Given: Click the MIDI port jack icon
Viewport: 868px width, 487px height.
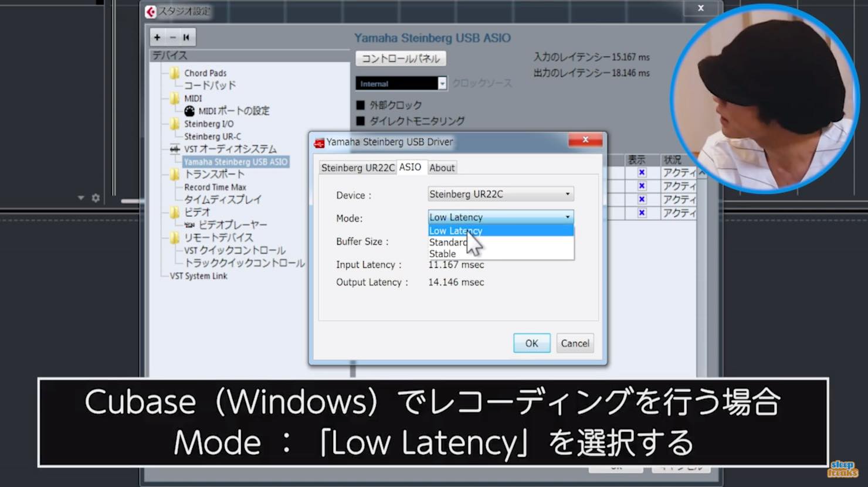Looking at the screenshot, I should 189,111.
